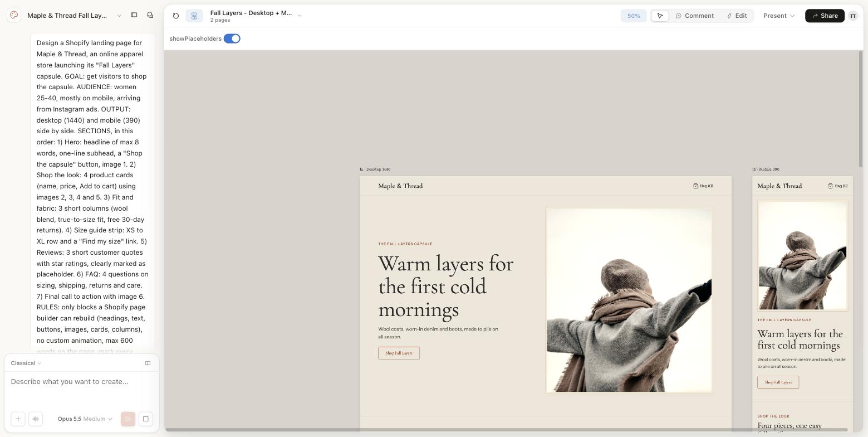The image size is (868, 437).
Task: Click Bag (0) icon in mobile mockup
Action: pyautogui.click(x=837, y=186)
